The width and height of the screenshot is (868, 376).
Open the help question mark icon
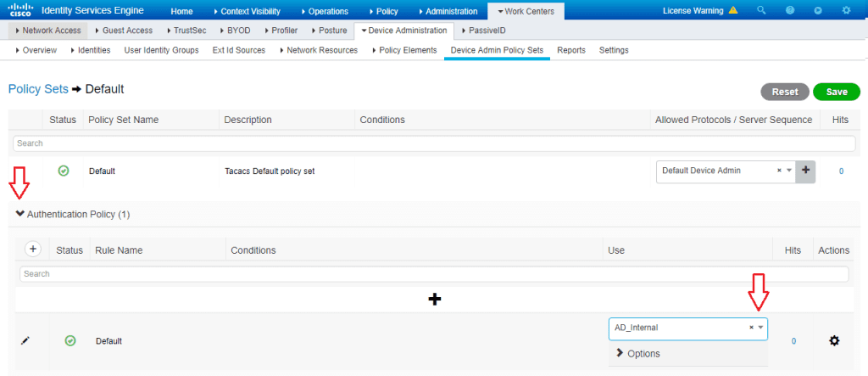coord(790,11)
